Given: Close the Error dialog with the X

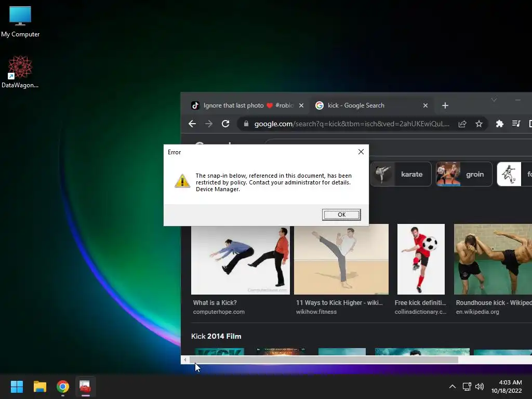Looking at the screenshot, I should (361, 152).
